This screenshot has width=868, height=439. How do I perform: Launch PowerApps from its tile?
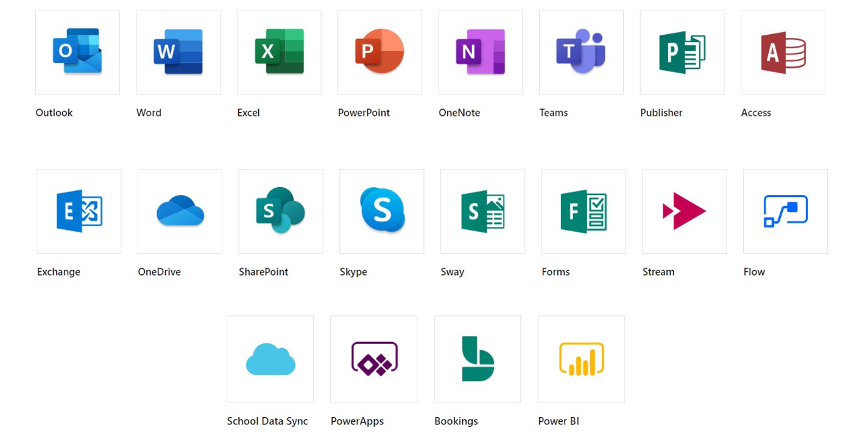click(373, 359)
